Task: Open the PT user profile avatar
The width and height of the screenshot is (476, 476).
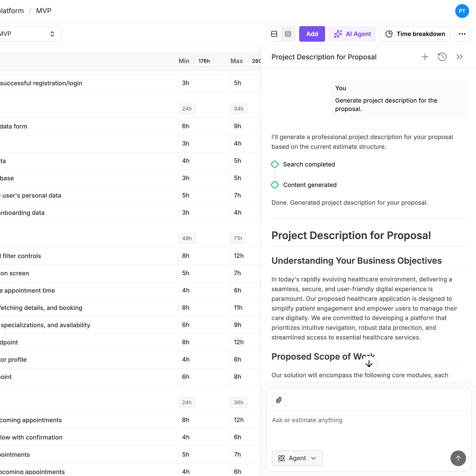Action: 462,11
